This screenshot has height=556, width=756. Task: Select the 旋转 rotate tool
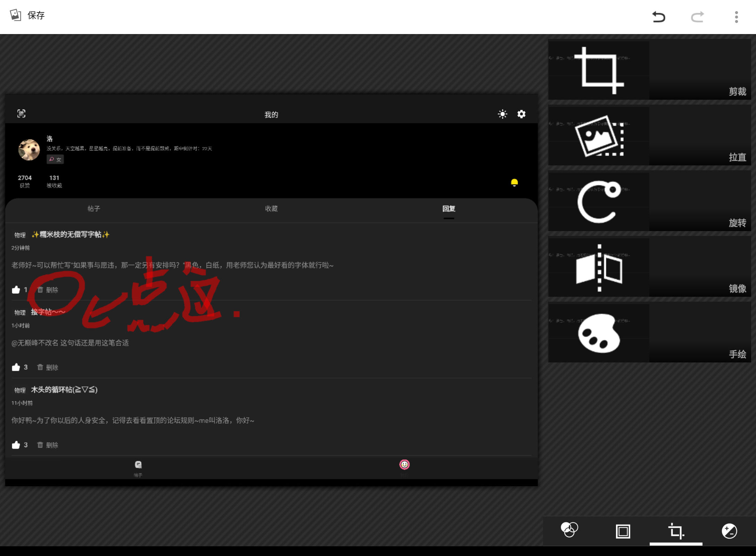pyautogui.click(x=649, y=202)
